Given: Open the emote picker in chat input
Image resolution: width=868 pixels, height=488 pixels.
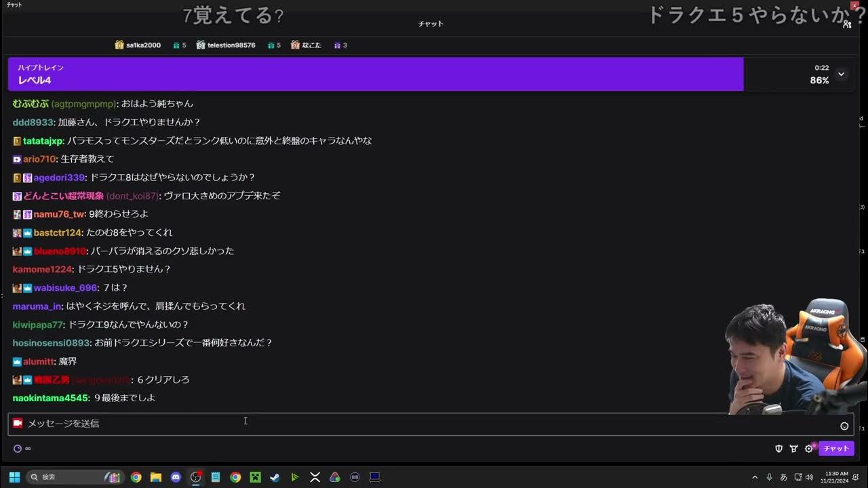Looking at the screenshot, I should tap(844, 426).
